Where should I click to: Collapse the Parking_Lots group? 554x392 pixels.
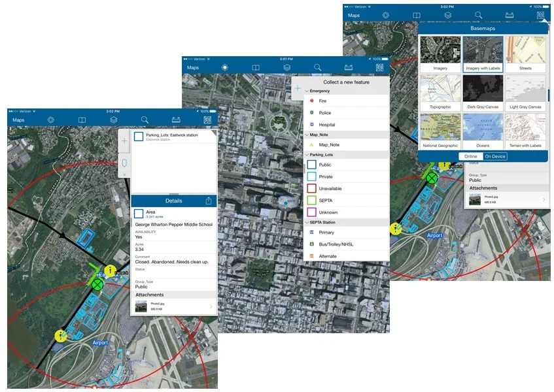307,155
